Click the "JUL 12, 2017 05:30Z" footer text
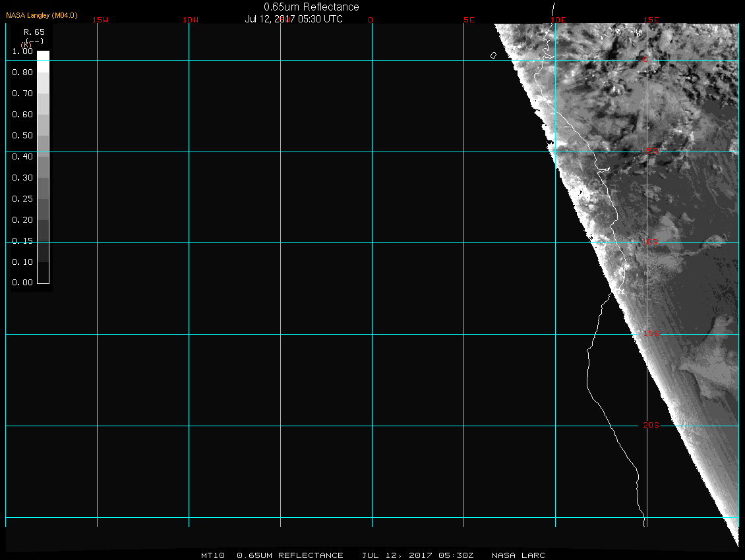 [x=417, y=555]
